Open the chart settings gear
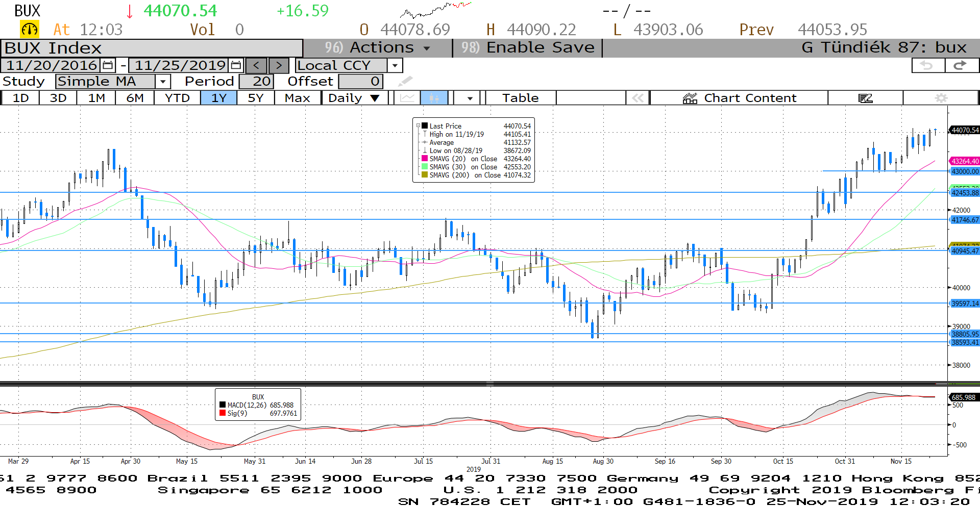The image size is (980, 530). [x=941, y=98]
